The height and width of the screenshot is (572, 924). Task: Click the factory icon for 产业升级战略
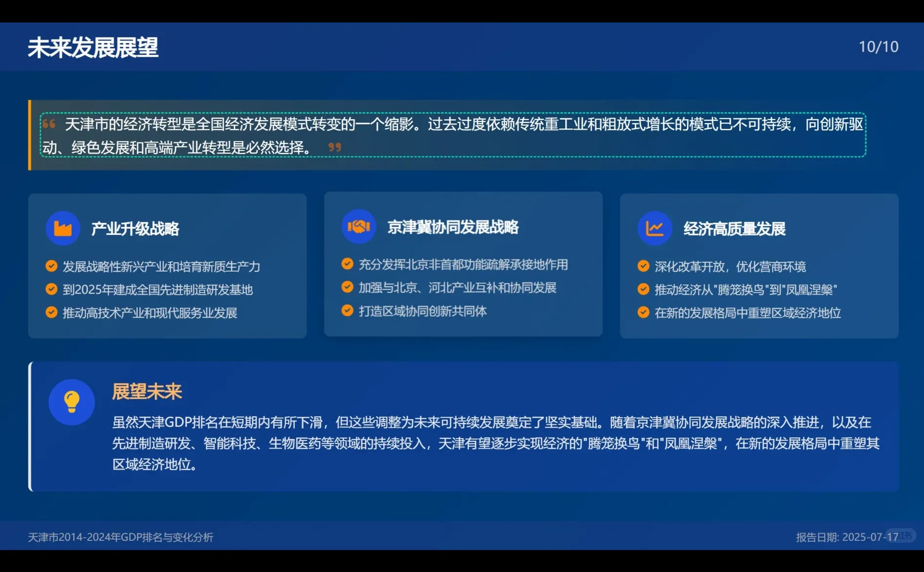tap(64, 228)
